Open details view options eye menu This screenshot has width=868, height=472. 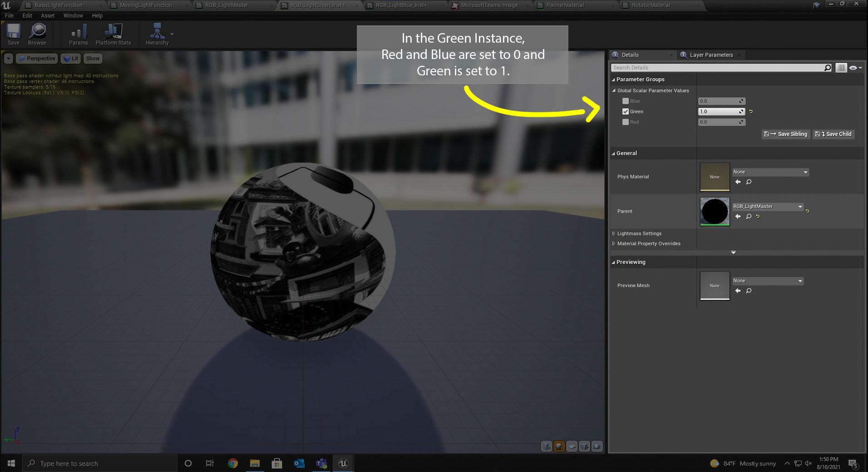(x=855, y=68)
